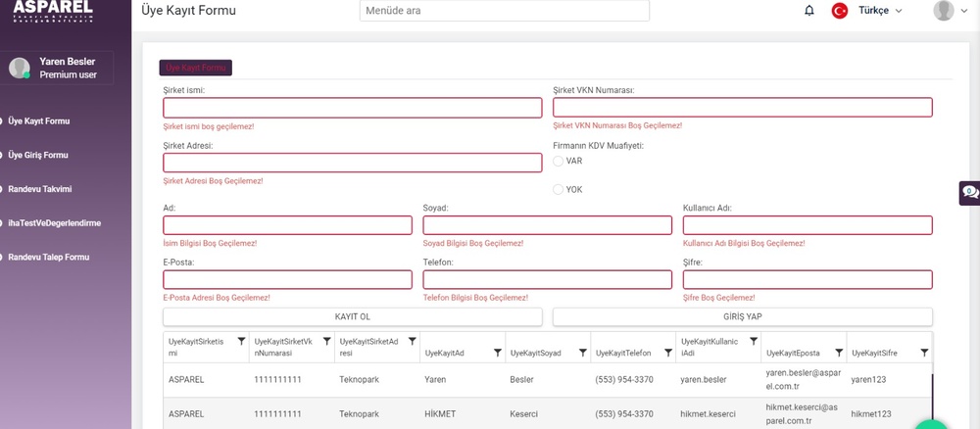This screenshot has width=980, height=429.
Task: Open the user avatar dropdown in header
Action: pos(950,11)
